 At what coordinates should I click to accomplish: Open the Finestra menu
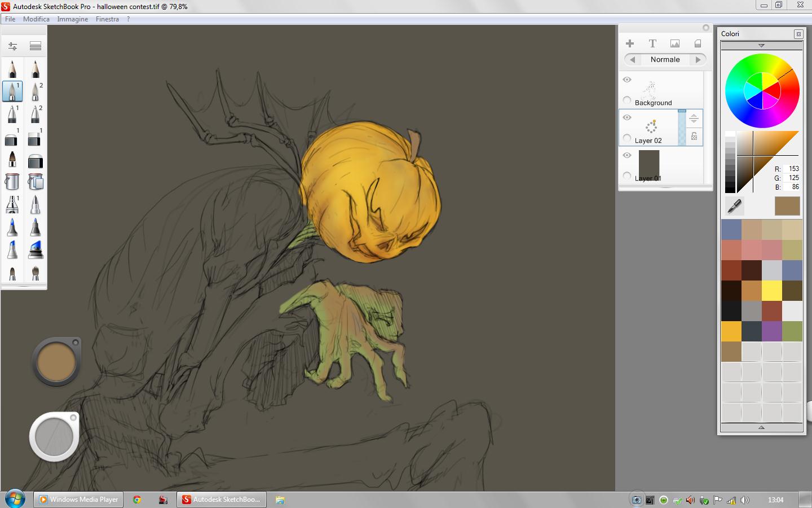tap(107, 19)
